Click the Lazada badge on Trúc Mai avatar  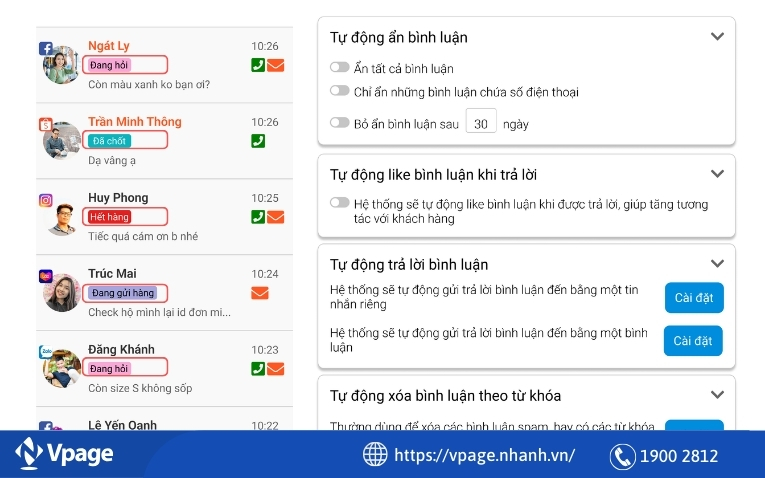pos(46,276)
